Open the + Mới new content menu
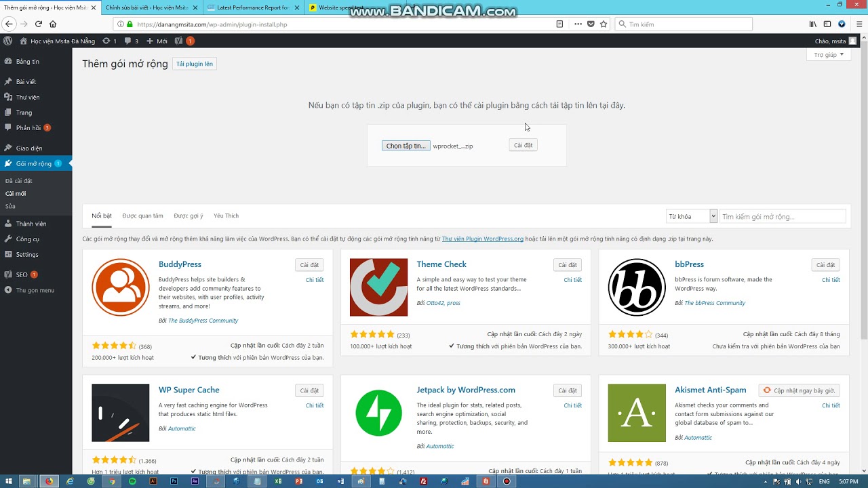 point(157,41)
